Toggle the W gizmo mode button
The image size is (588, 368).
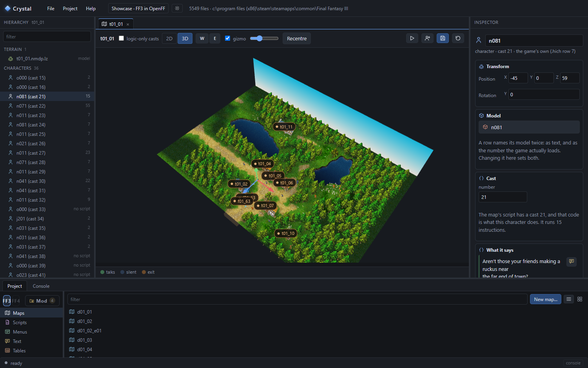[x=202, y=38]
